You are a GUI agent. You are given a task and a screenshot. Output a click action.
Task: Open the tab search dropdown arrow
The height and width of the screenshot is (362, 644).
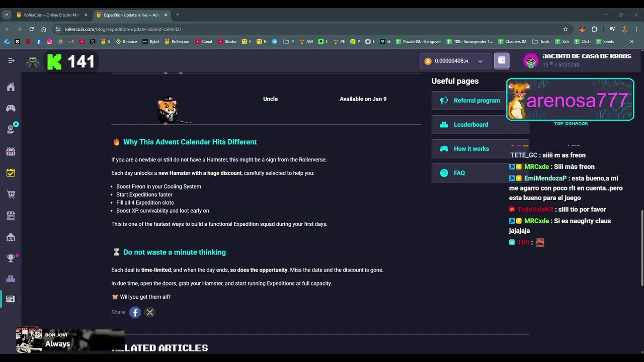point(7,15)
